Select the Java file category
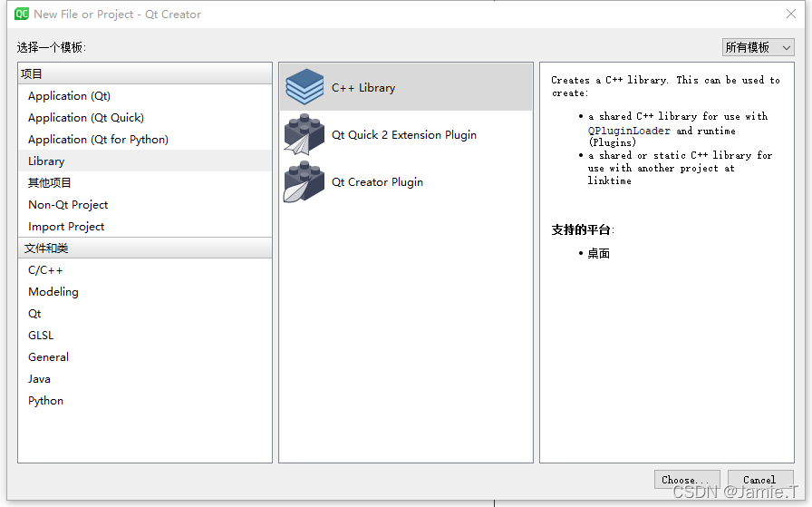Image resolution: width=812 pixels, height=507 pixels. click(x=145, y=379)
